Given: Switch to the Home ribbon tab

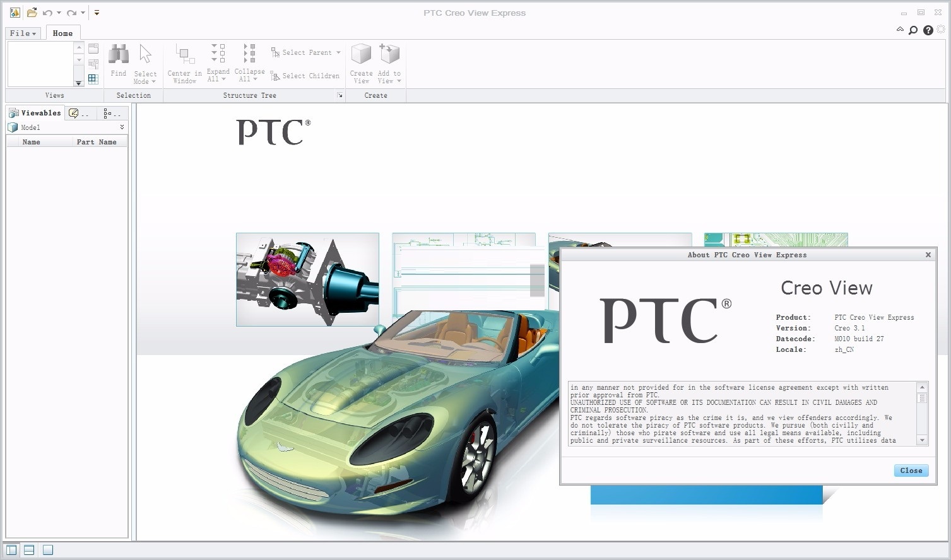Looking at the screenshot, I should [x=63, y=33].
